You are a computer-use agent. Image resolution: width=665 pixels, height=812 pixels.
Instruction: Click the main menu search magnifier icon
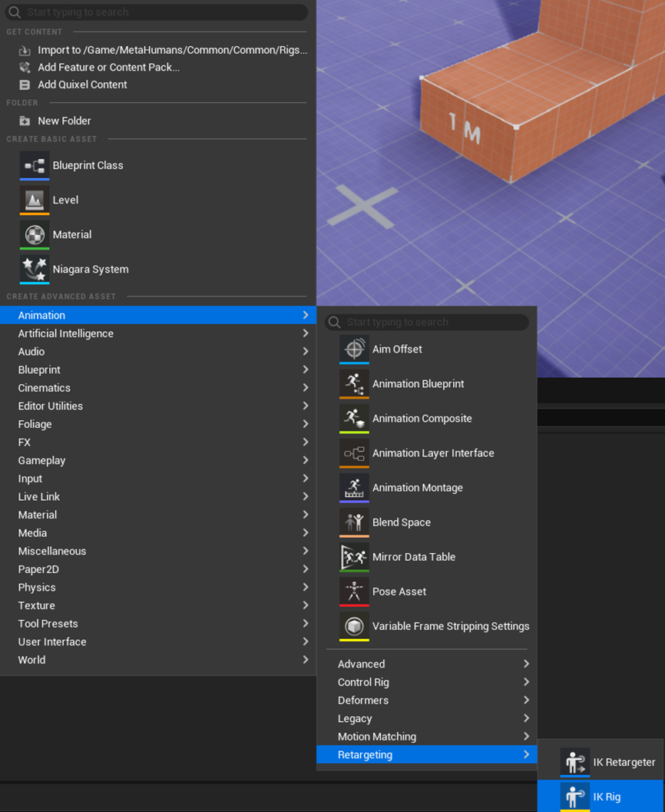tap(15, 12)
